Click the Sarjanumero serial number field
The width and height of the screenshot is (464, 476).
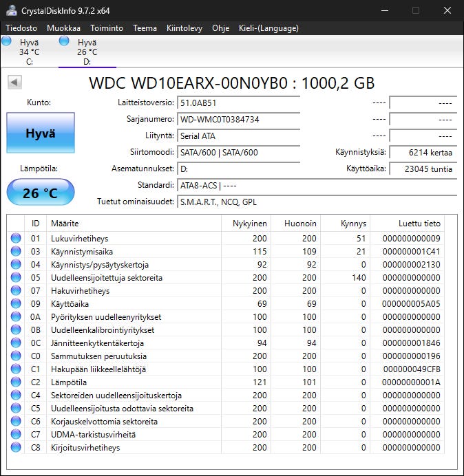(x=238, y=120)
